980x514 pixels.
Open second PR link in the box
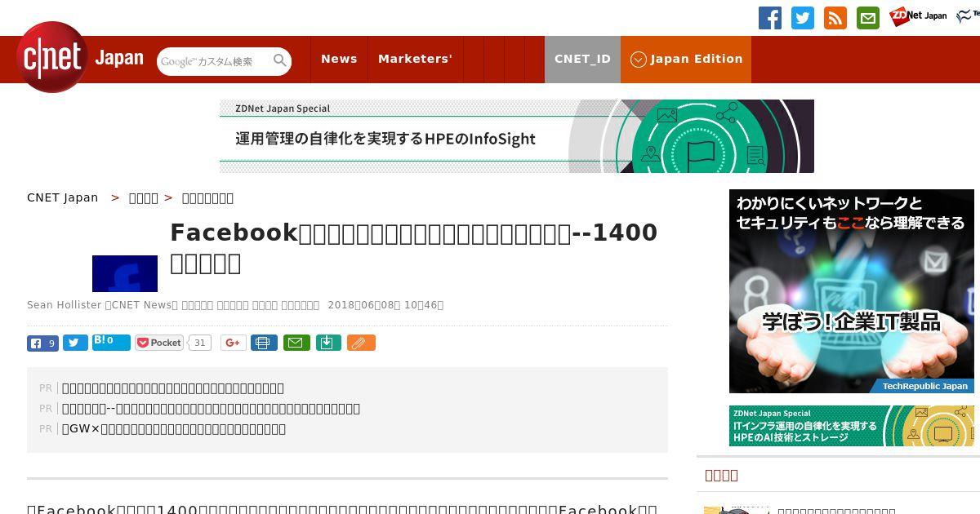click(x=211, y=408)
